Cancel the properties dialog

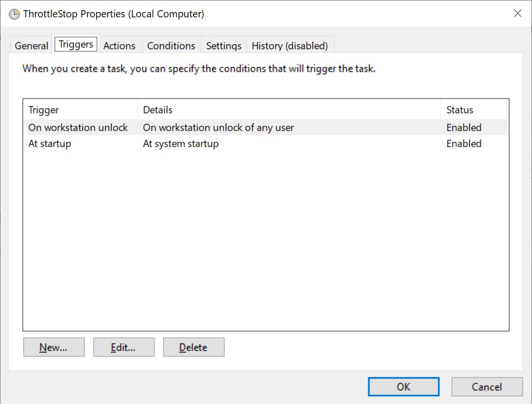pyautogui.click(x=487, y=387)
